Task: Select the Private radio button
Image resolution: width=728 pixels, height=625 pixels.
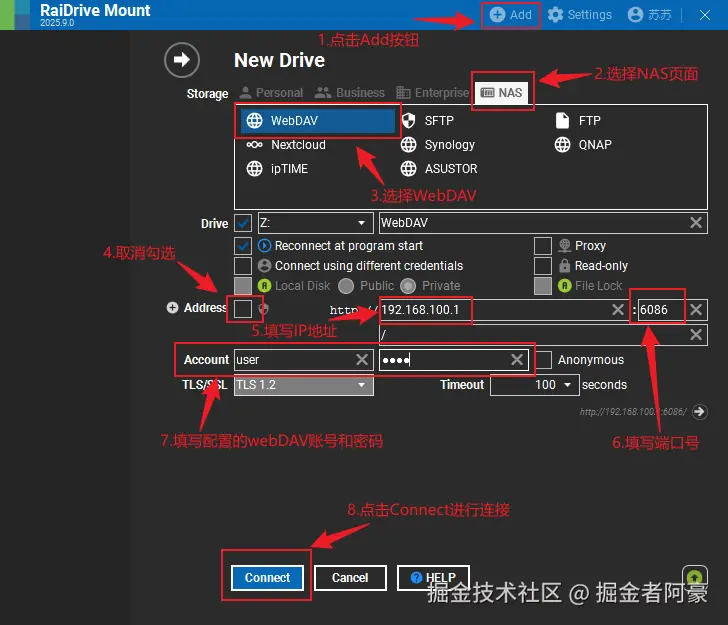Action: pyautogui.click(x=408, y=286)
